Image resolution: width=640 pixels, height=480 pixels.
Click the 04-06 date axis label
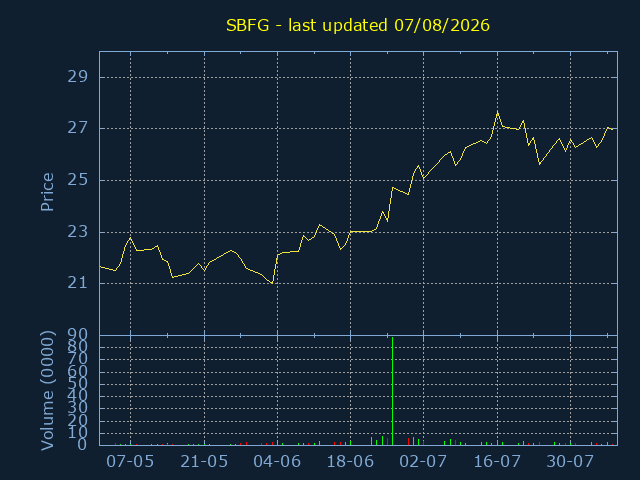click(277, 462)
